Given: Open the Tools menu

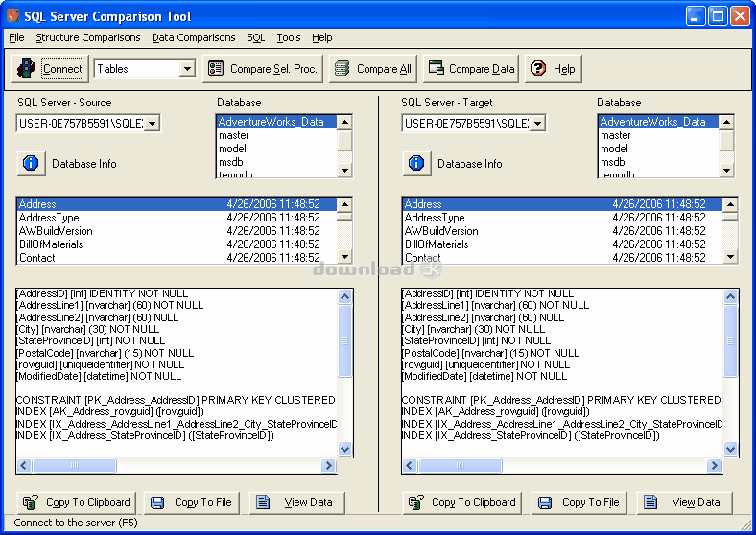Looking at the screenshot, I should [x=289, y=37].
